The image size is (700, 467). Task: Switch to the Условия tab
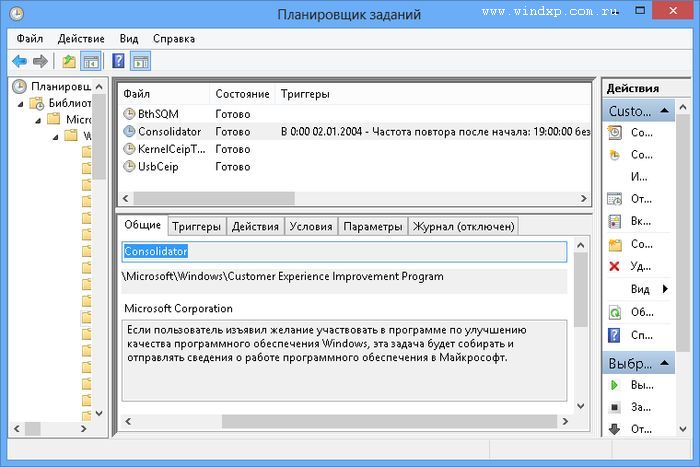(x=311, y=227)
